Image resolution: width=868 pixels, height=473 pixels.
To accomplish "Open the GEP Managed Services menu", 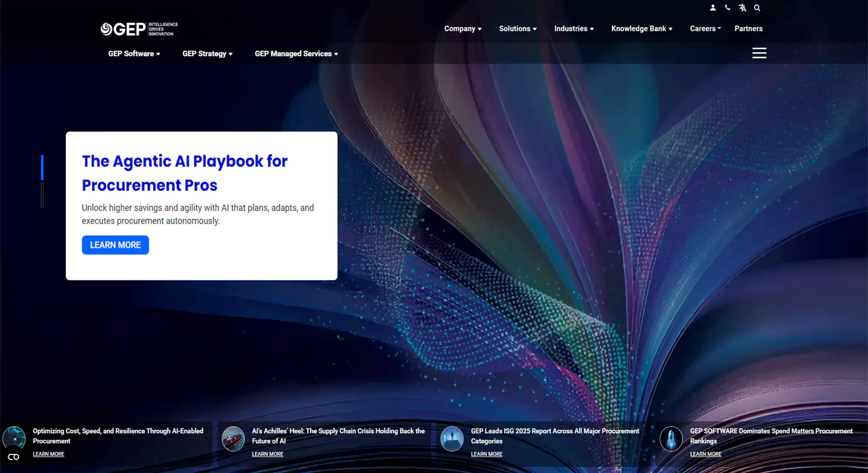I will (x=296, y=54).
